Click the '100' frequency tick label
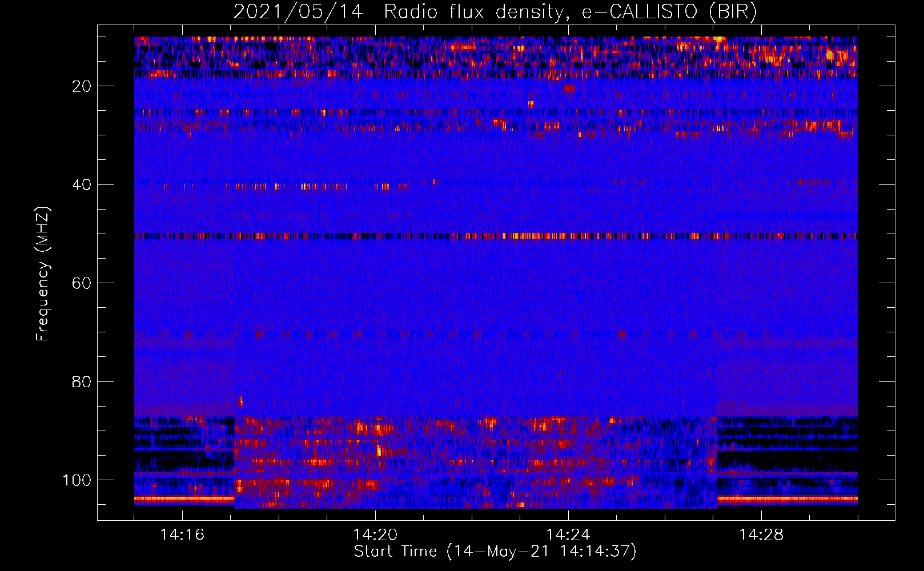The height and width of the screenshot is (571, 924). [x=77, y=480]
